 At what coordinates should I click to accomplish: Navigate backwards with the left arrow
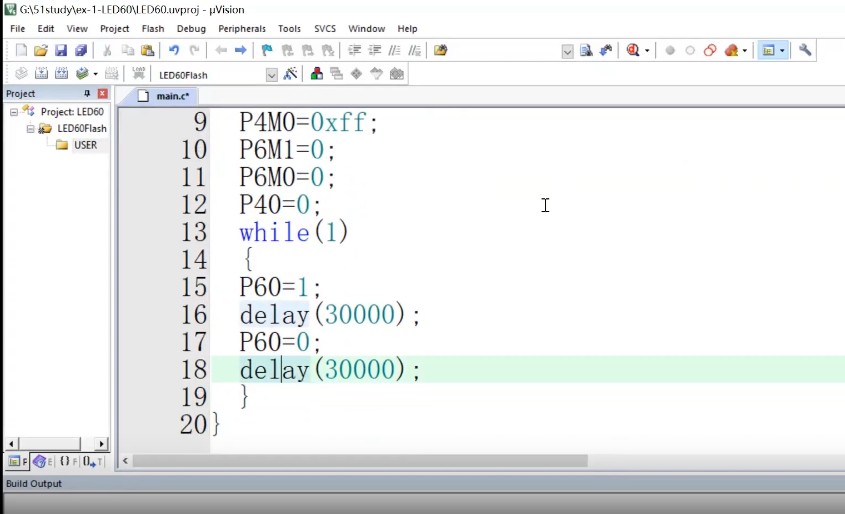[220, 50]
